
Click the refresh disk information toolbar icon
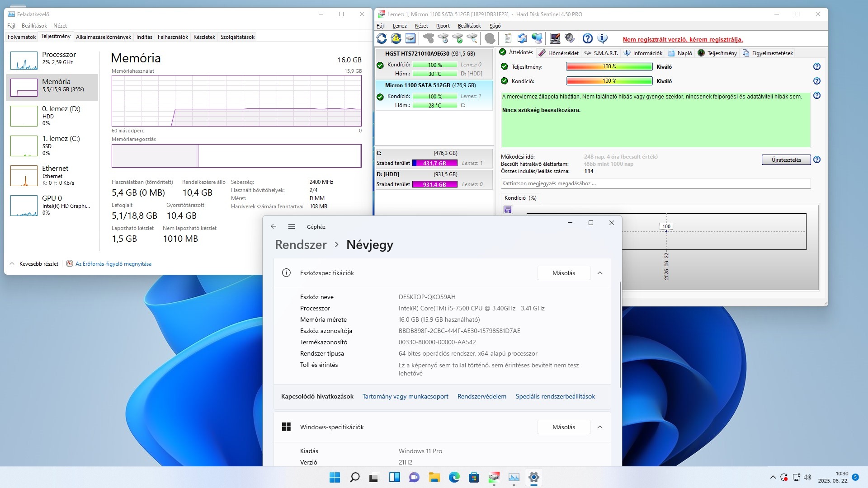point(382,38)
